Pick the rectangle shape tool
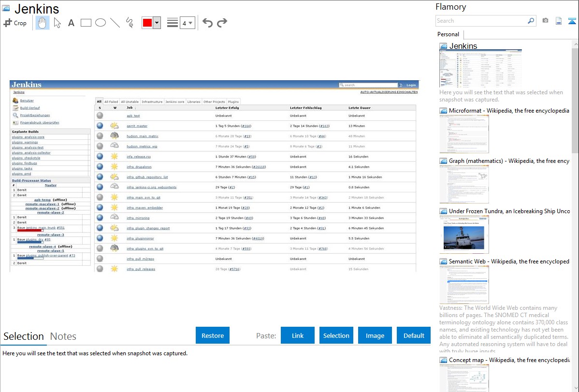The height and width of the screenshot is (392, 579). click(86, 23)
